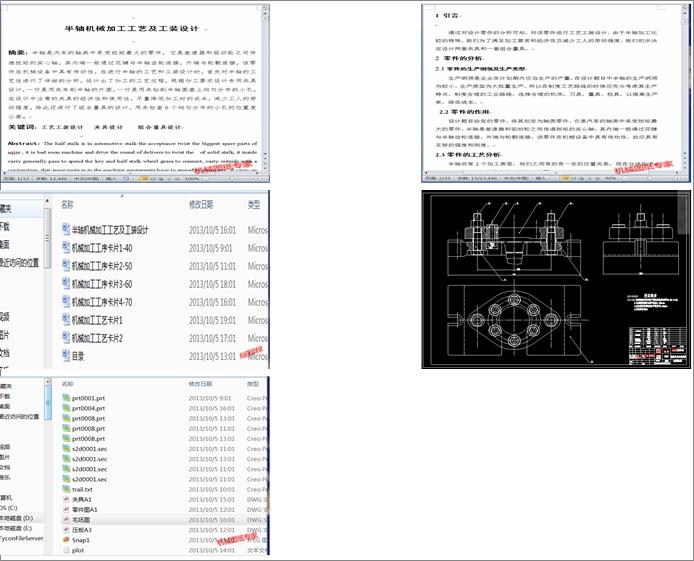Select the 机械加工工序卡片1-40 document icon

[66, 247]
